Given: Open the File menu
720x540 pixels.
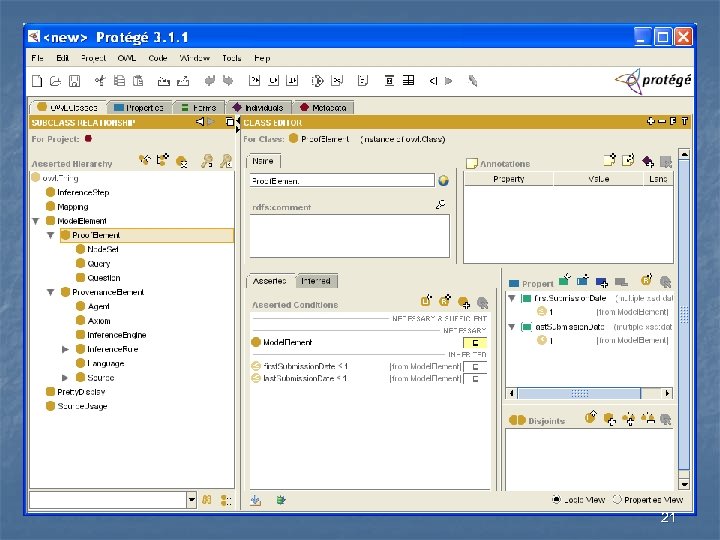Looking at the screenshot, I should (38, 58).
